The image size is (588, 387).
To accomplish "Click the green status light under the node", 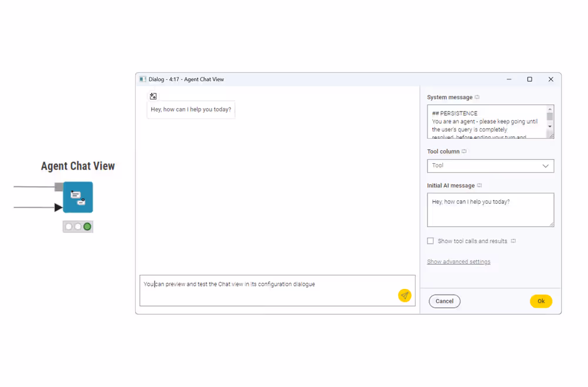I will pyautogui.click(x=86, y=226).
